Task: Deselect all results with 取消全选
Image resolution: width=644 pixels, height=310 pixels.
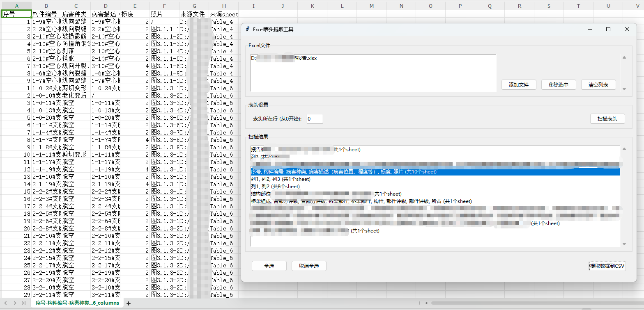Action: [309, 266]
